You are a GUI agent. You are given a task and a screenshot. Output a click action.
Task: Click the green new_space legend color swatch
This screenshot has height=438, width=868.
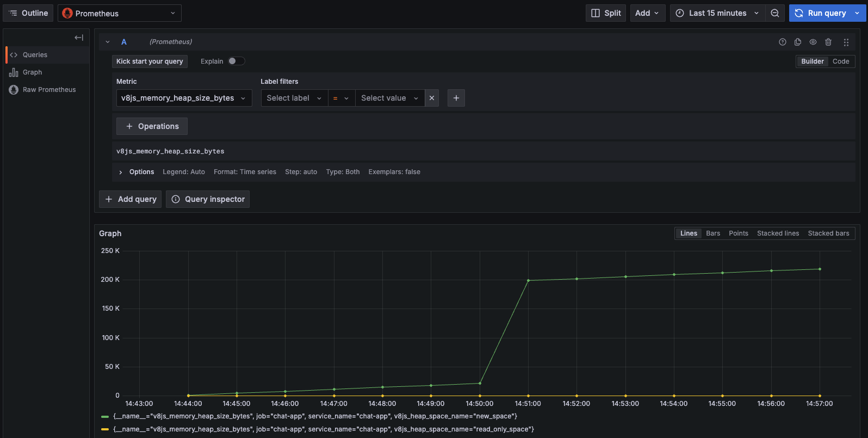[105, 416]
